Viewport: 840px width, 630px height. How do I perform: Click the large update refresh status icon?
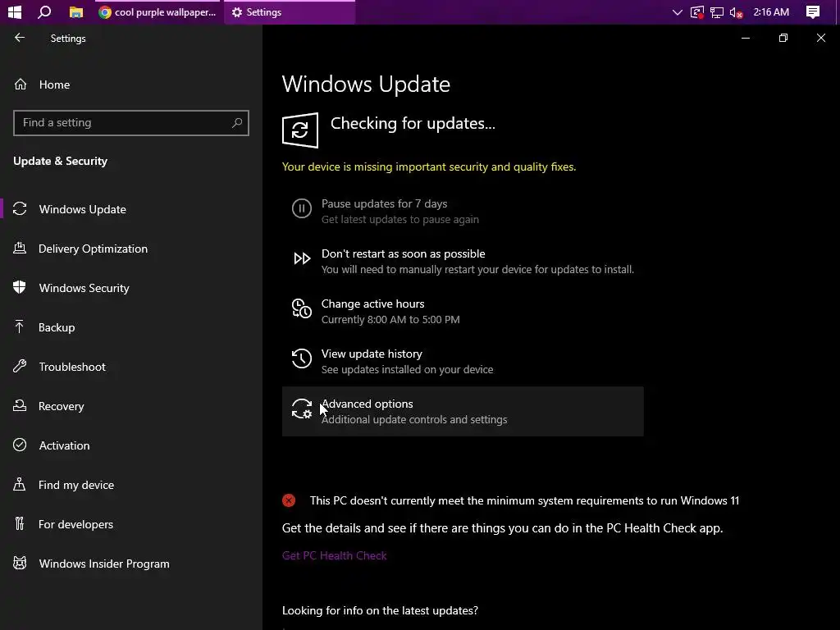click(x=300, y=130)
